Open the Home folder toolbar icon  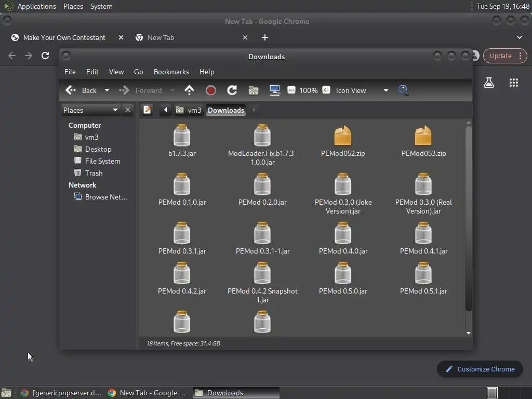tap(254, 90)
